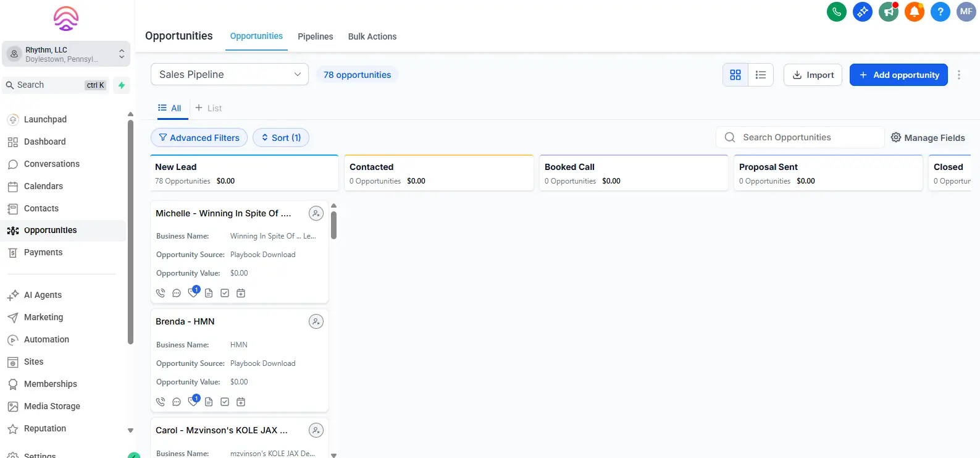Switch to the Pipelines tab
This screenshot has height=458, width=980.
pos(315,36)
